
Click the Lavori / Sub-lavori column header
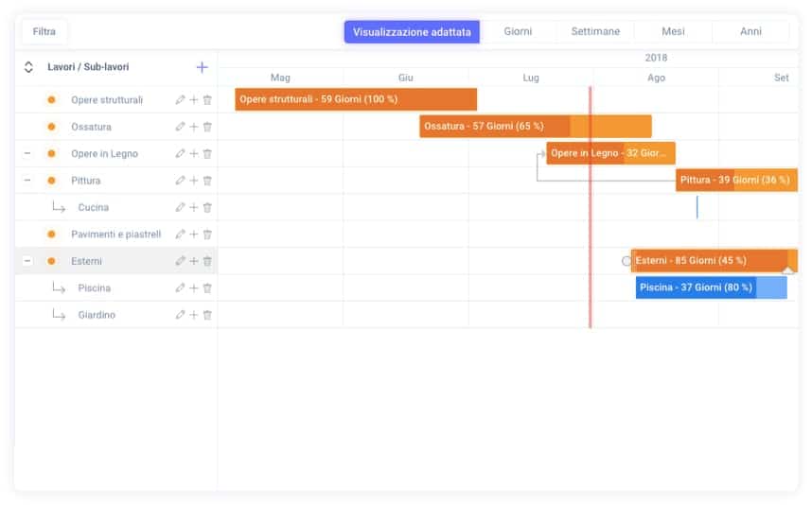pyautogui.click(x=88, y=67)
